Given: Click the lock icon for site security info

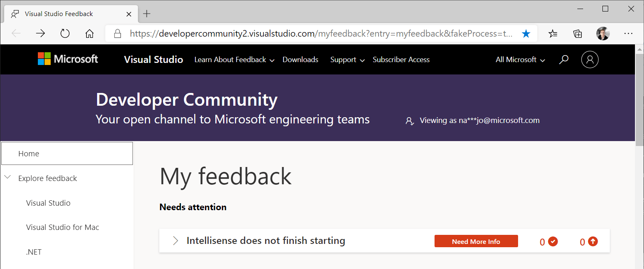Looking at the screenshot, I should (118, 33).
